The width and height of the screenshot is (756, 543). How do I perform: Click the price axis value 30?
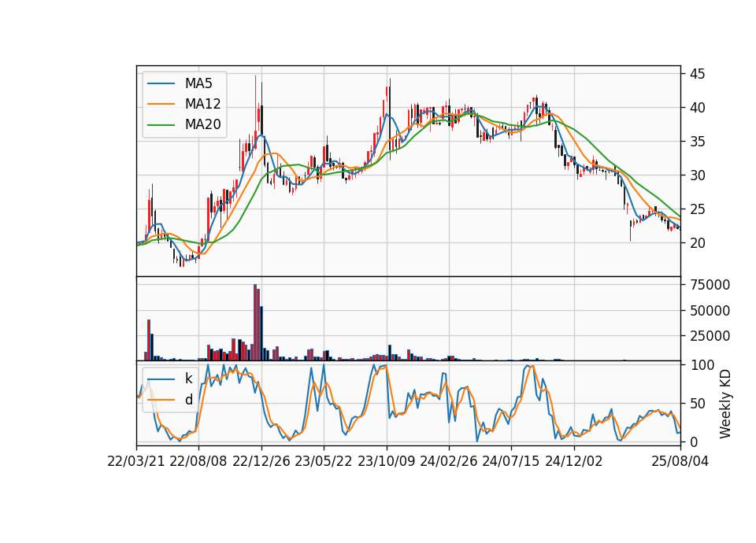(697, 175)
